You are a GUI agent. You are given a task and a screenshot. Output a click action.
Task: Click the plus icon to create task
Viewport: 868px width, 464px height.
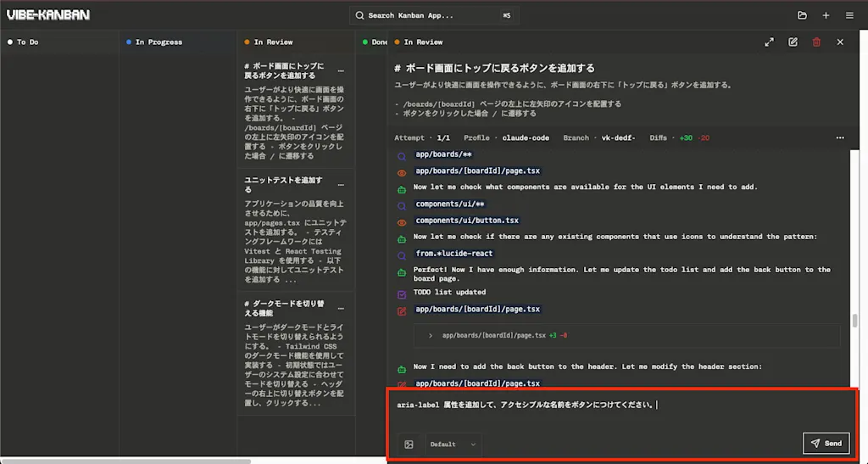(826, 15)
